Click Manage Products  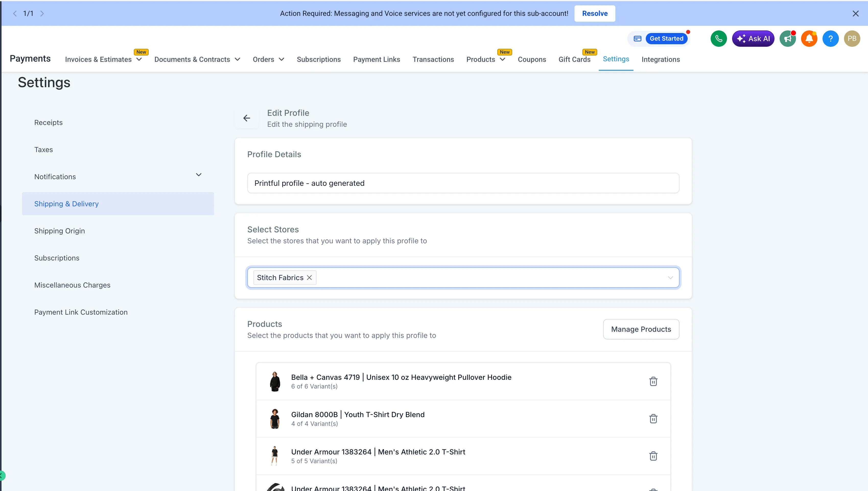[641, 329]
